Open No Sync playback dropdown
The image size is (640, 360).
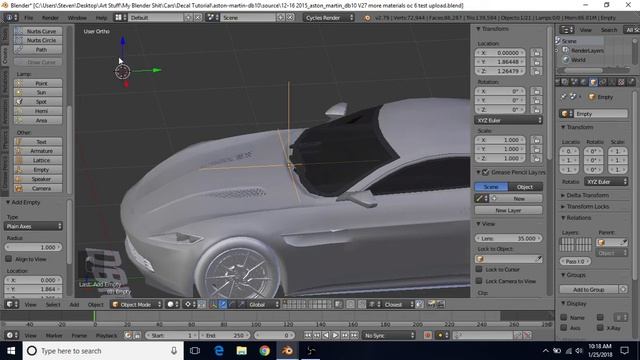pos(389,336)
